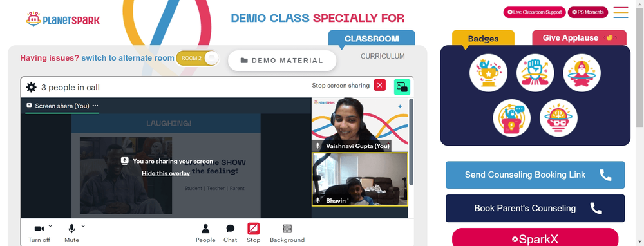Screen dimensions: 644x246
Task: Click Book Parent's Counseling button
Action: [x=535, y=208]
